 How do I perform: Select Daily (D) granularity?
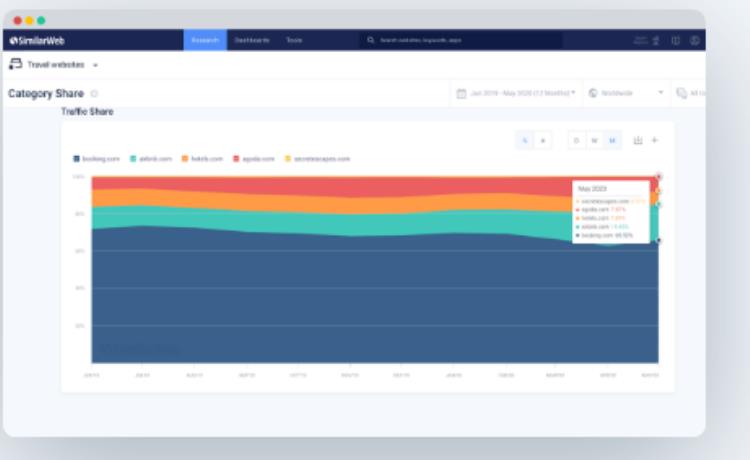coord(576,141)
